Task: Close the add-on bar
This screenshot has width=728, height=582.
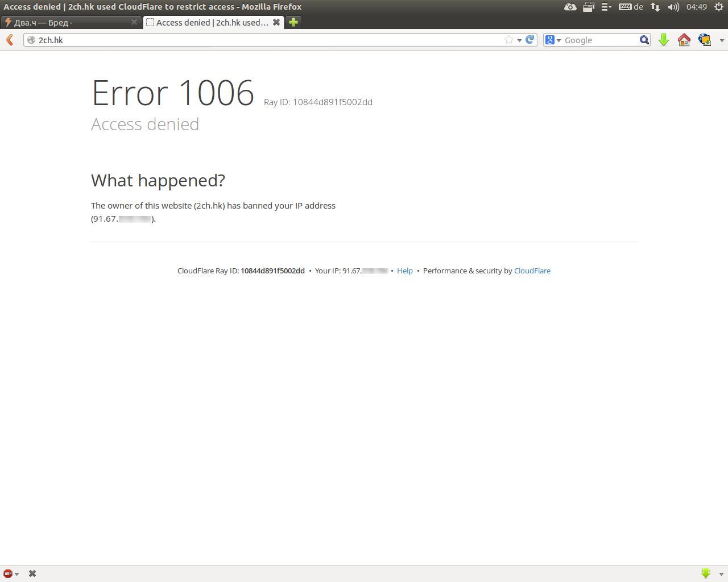Action: pos(32,573)
